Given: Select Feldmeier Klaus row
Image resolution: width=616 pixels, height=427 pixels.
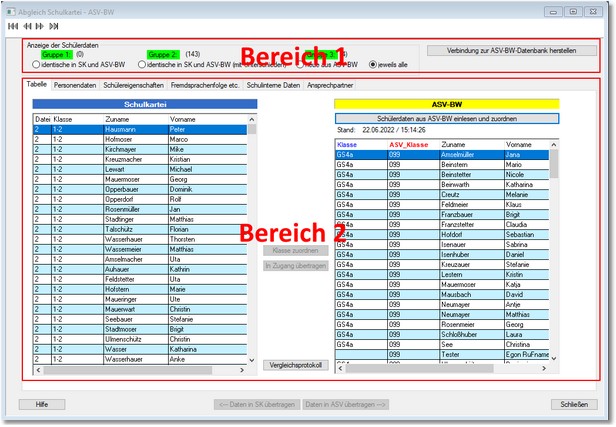Looking at the screenshot, I should coord(442,205).
